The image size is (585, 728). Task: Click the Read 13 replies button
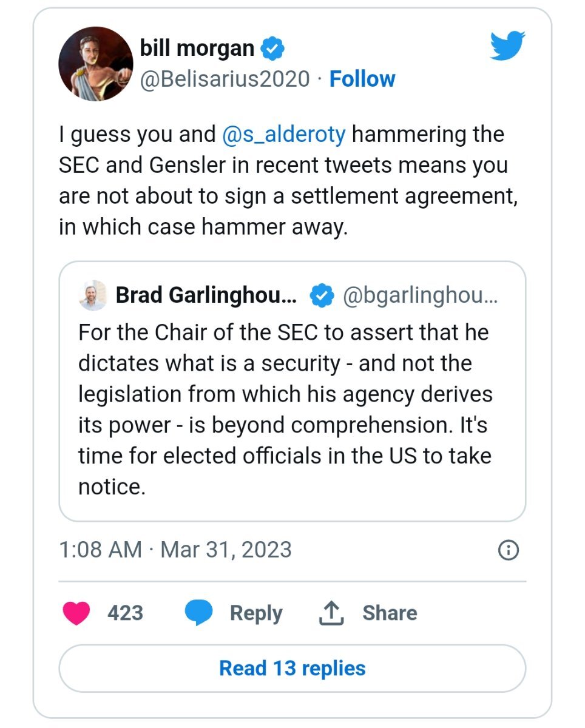[292, 668]
